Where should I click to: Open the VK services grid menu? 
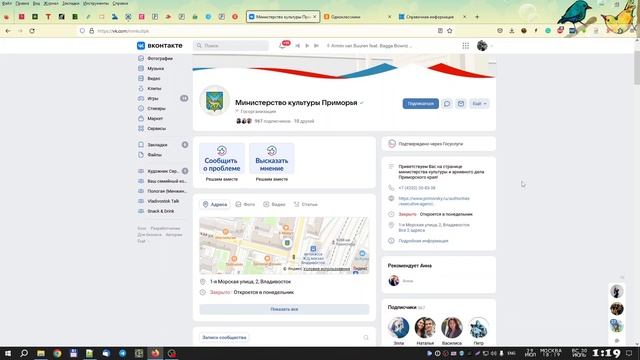(x=466, y=46)
